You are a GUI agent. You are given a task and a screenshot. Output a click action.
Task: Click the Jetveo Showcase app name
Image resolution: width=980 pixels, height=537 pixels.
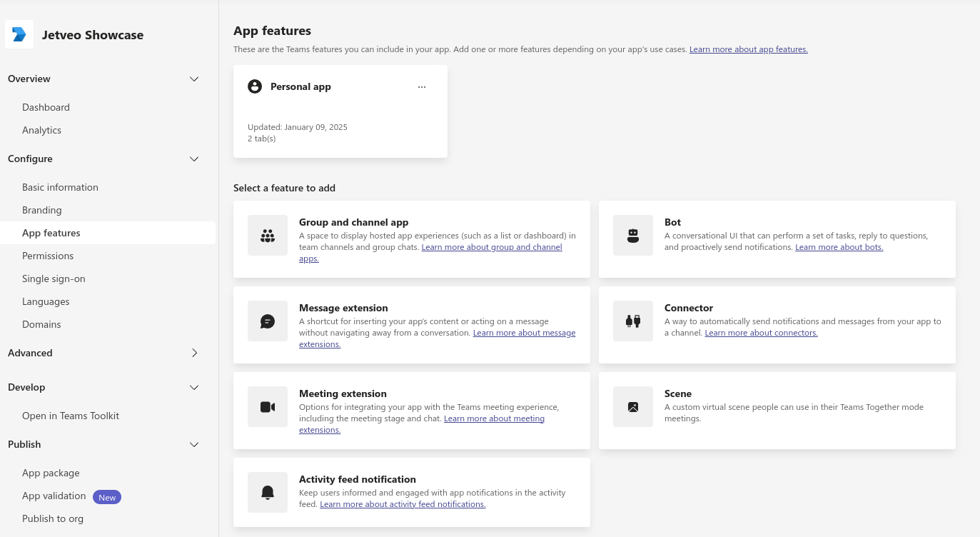pos(93,35)
